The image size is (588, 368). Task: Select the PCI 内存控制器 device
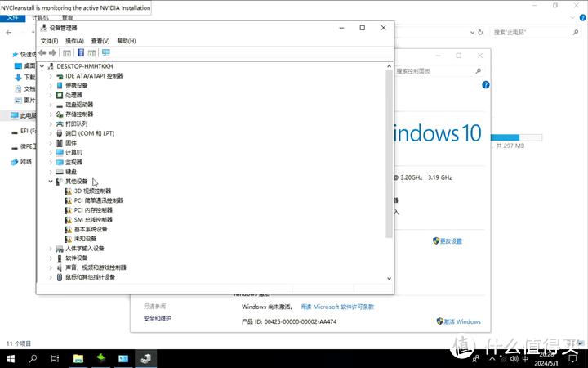click(93, 210)
